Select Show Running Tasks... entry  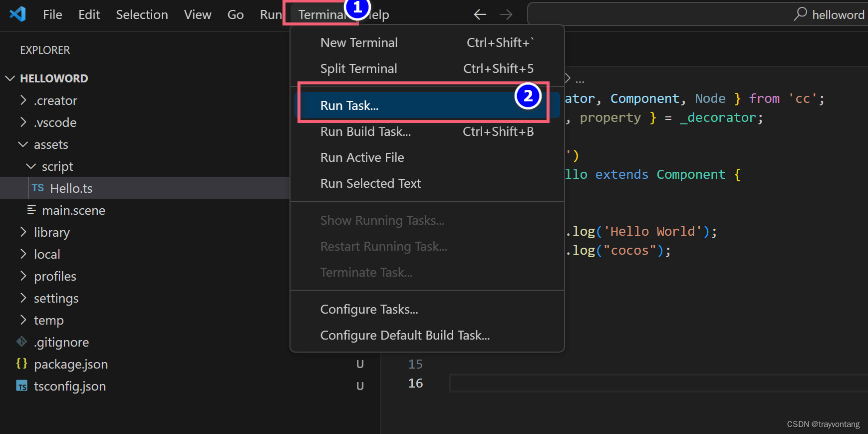(x=427, y=220)
